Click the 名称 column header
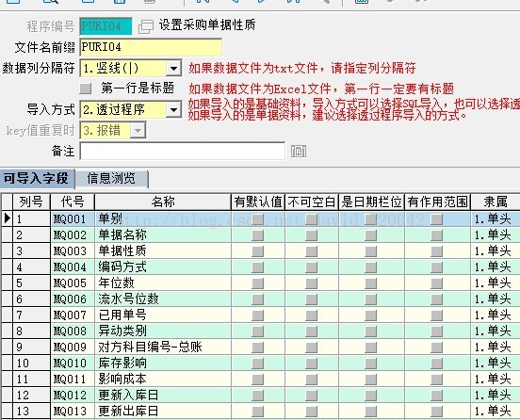This screenshot has width=520, height=420. point(163,202)
